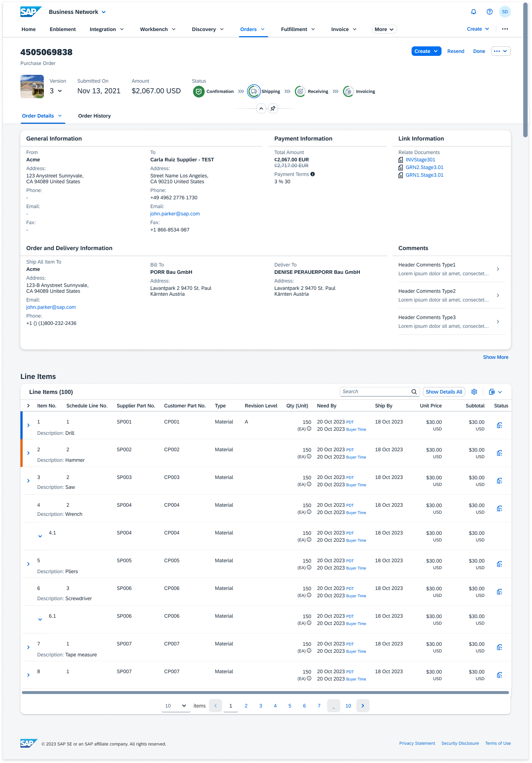532x763 pixels.
Task: Go to page 10 of line items
Action: (348, 706)
